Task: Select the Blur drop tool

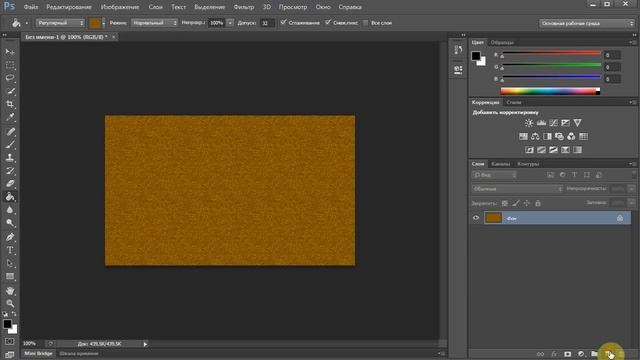Action: [10, 210]
